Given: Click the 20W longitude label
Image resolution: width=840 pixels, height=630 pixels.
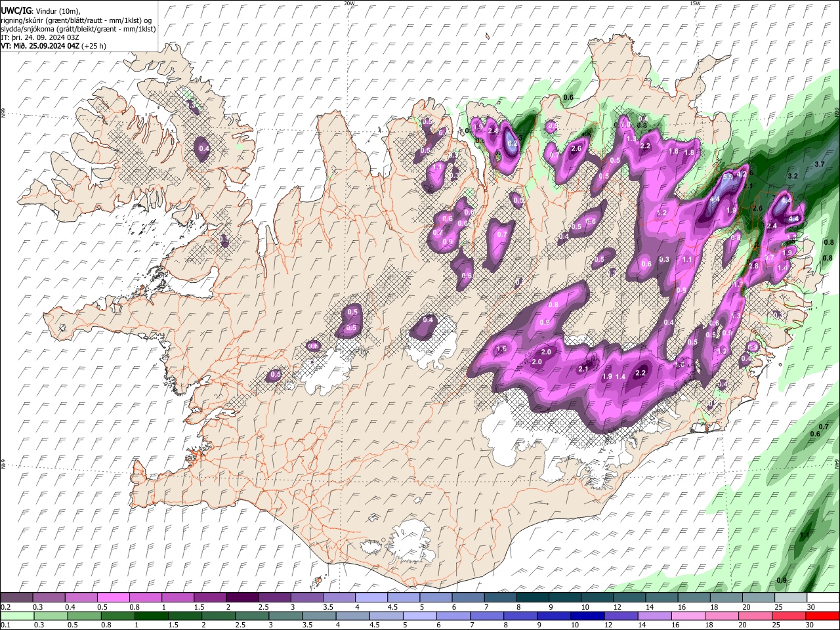Looking at the screenshot, I should [349, 3].
